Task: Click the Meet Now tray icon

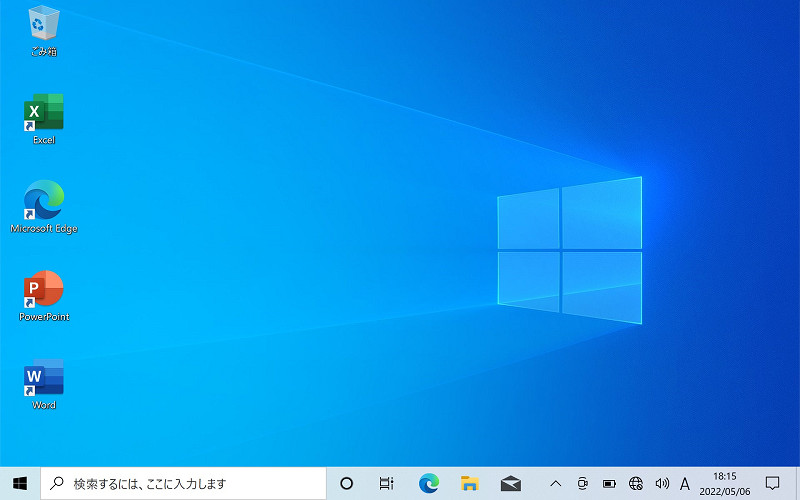Action: [x=582, y=483]
